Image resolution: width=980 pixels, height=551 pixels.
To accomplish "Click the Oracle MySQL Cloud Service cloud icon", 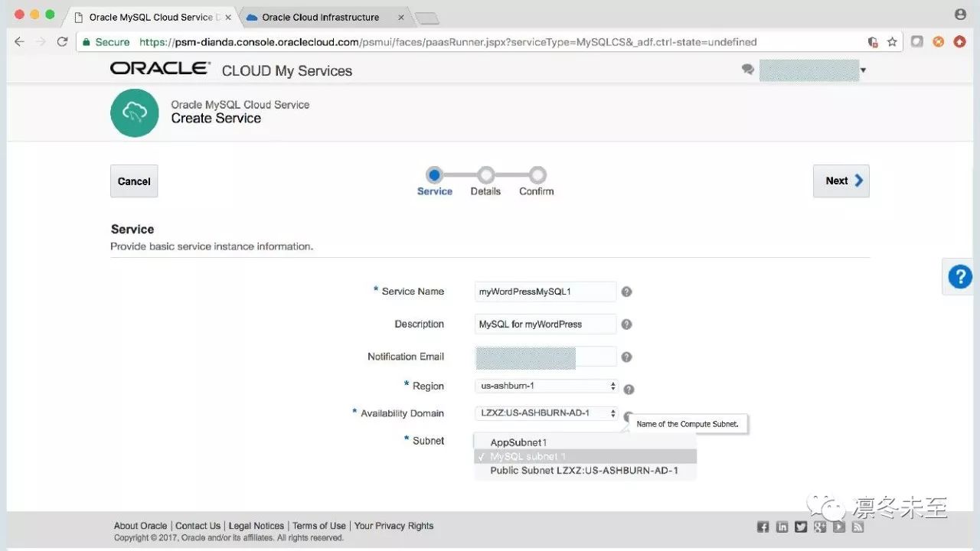I will 134,112.
